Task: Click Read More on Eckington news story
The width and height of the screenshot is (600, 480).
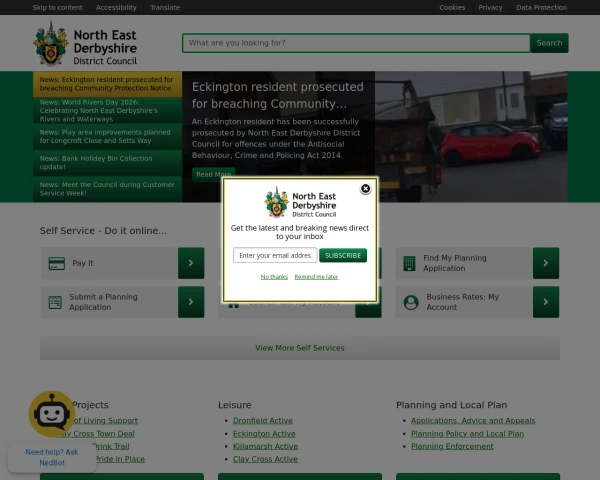Action: coord(214,174)
